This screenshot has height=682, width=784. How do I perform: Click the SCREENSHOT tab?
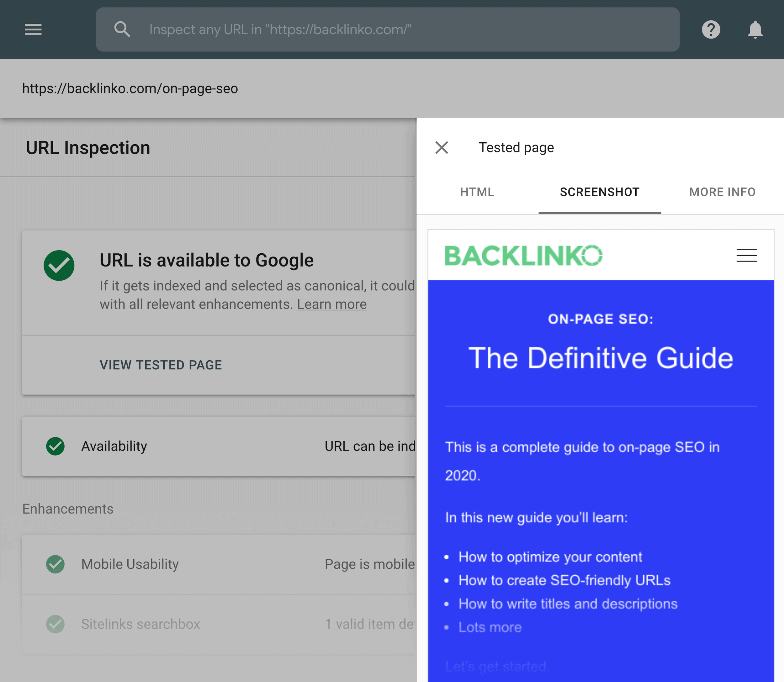(x=599, y=191)
